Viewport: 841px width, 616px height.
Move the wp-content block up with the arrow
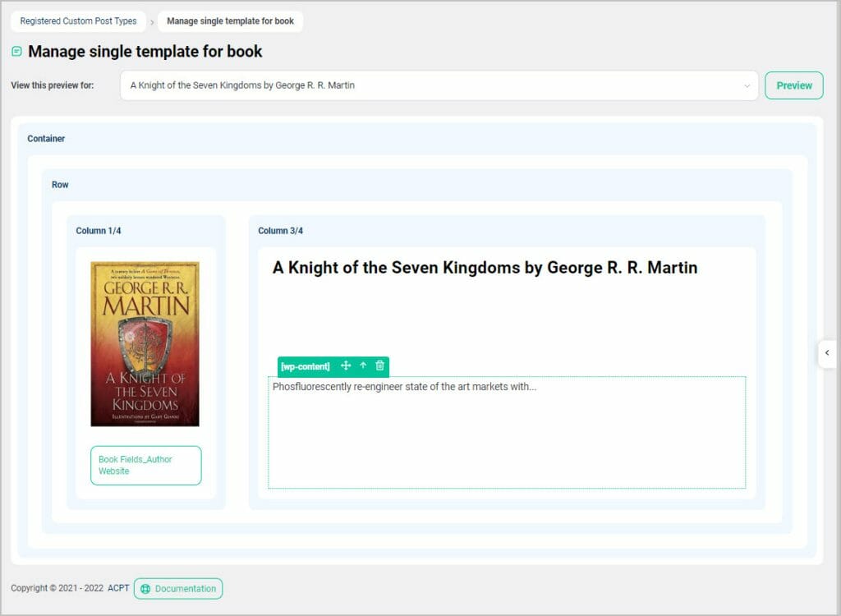(x=363, y=366)
